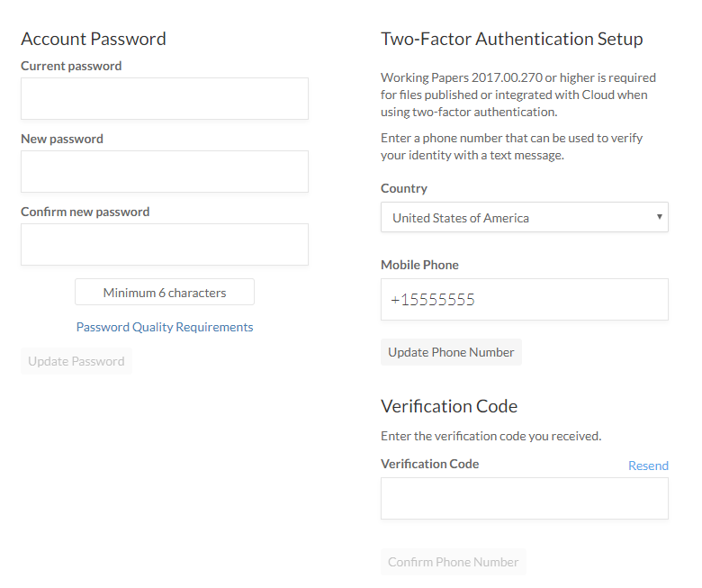
Task: Click the Mobile Phone number field
Action: pyautogui.click(x=524, y=300)
